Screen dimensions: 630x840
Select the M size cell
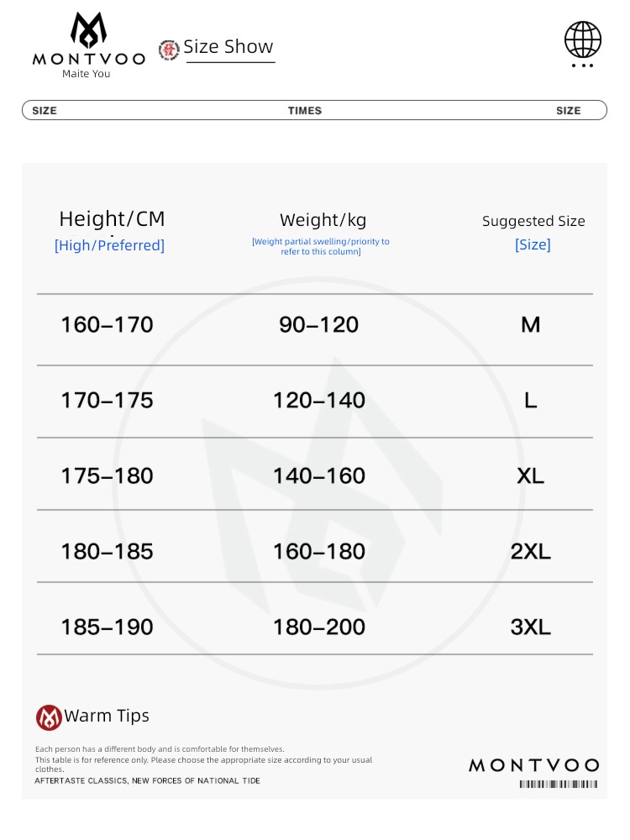(x=530, y=324)
